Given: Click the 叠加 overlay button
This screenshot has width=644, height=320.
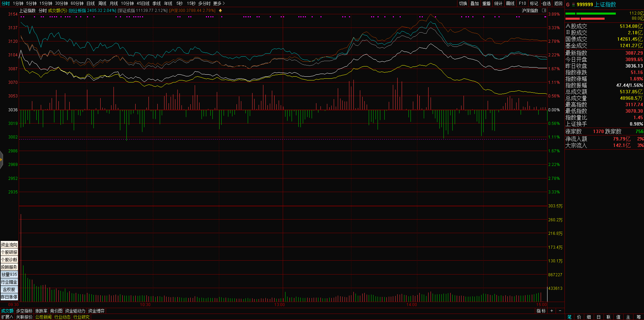Looking at the screenshot, I should [474, 3].
